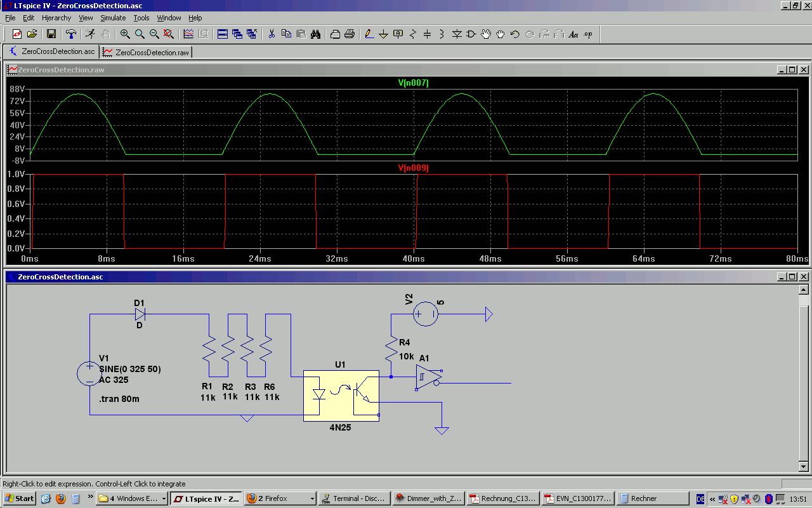The width and height of the screenshot is (812, 508).
Task: Open the Component gate-symbol tool
Action: pos(471,34)
